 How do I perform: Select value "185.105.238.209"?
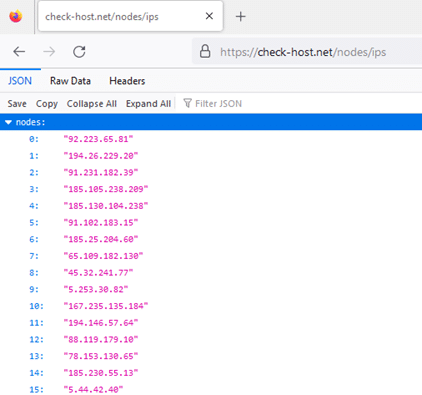(106, 189)
